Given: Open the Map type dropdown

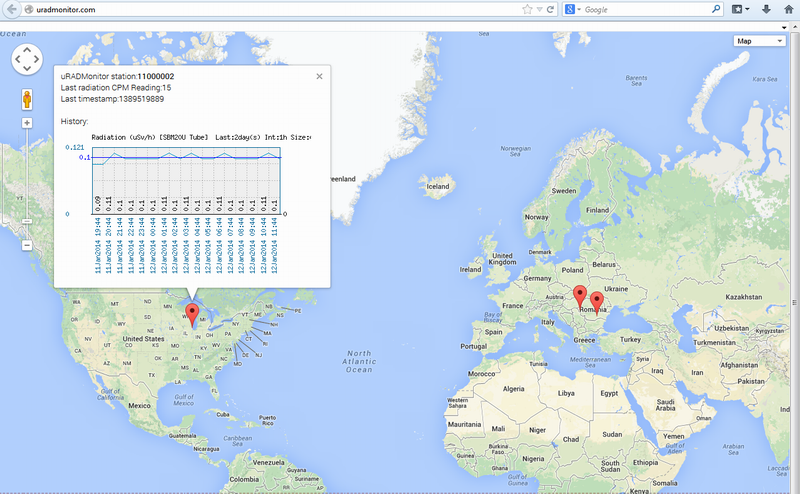Looking at the screenshot, I should 759,41.
